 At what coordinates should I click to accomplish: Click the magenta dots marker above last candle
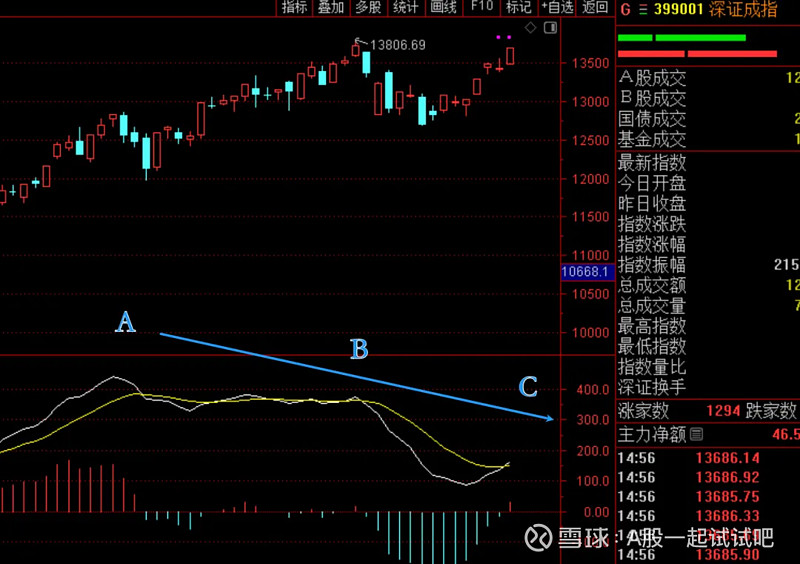click(x=504, y=37)
